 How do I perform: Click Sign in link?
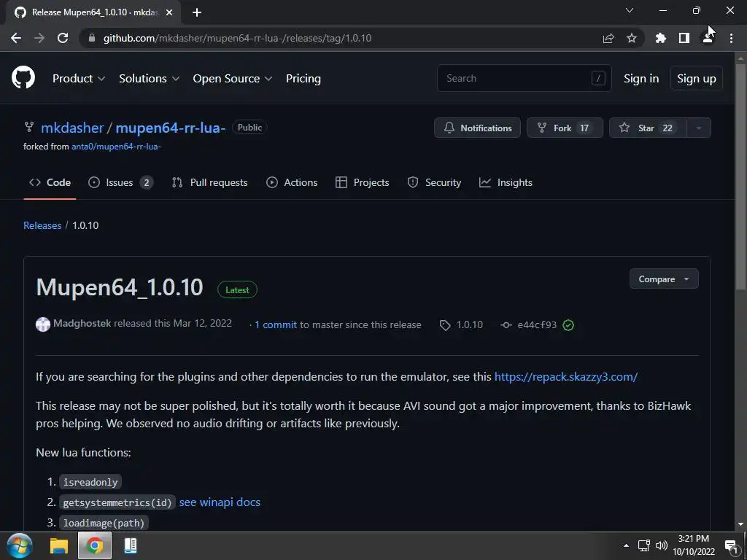tap(641, 79)
